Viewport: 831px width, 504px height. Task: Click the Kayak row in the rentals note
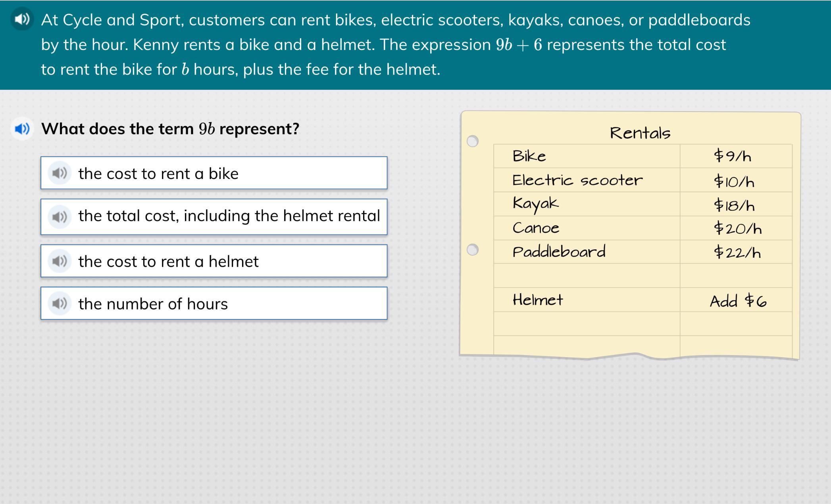(x=536, y=204)
